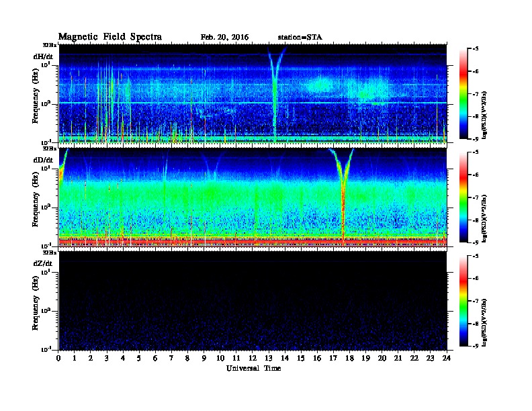Click hour "14" on the time axis
Viewport: 532px width, 411px height.
(285, 358)
